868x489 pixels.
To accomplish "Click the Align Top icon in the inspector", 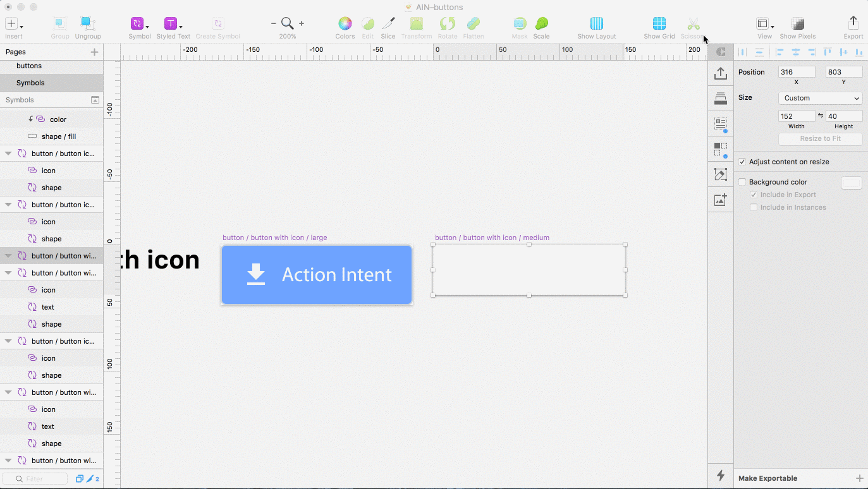I will coord(827,52).
